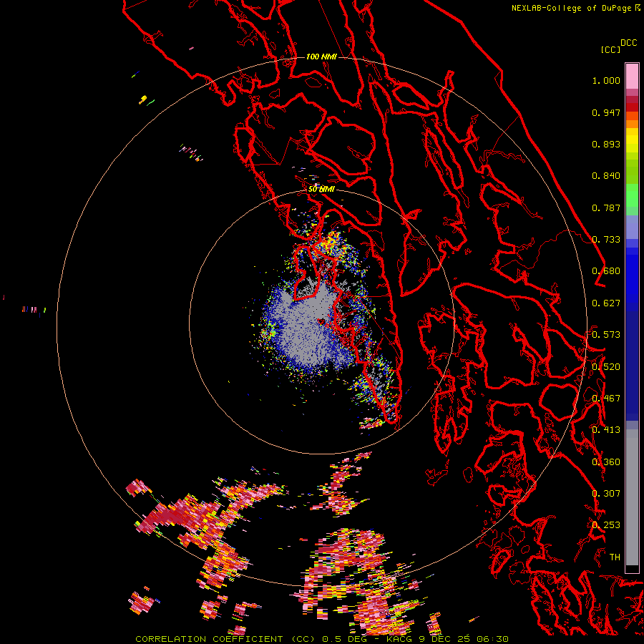The image size is (644, 644).
Task: Click the 0.733 scale value
Action: coord(606,240)
